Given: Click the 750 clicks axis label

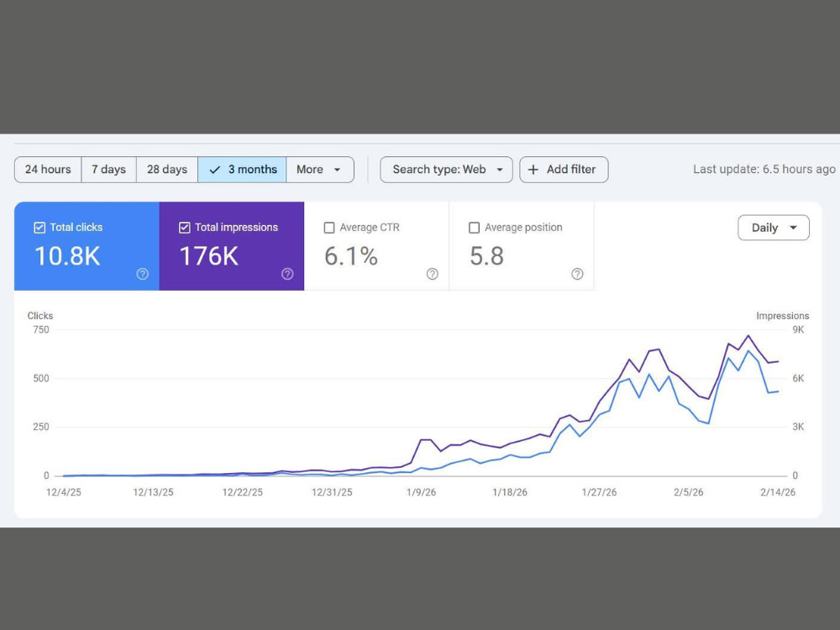Looking at the screenshot, I should pos(41,330).
